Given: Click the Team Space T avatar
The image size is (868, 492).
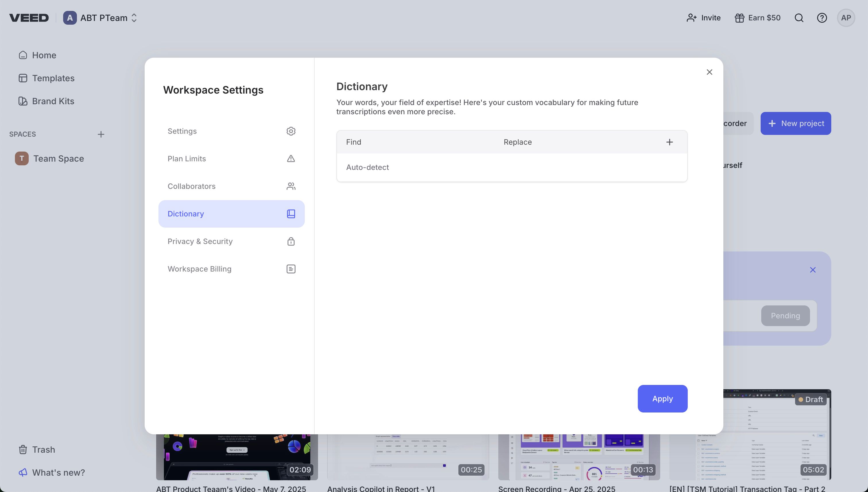Looking at the screenshot, I should point(22,158).
